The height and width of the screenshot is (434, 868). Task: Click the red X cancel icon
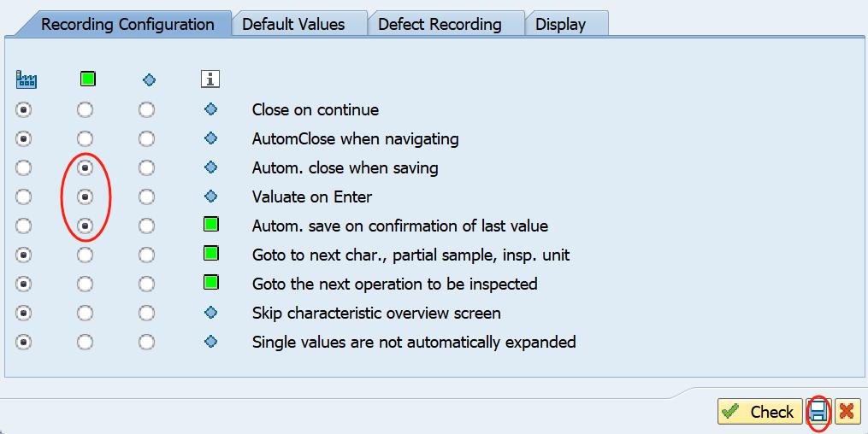pyautogui.click(x=847, y=412)
